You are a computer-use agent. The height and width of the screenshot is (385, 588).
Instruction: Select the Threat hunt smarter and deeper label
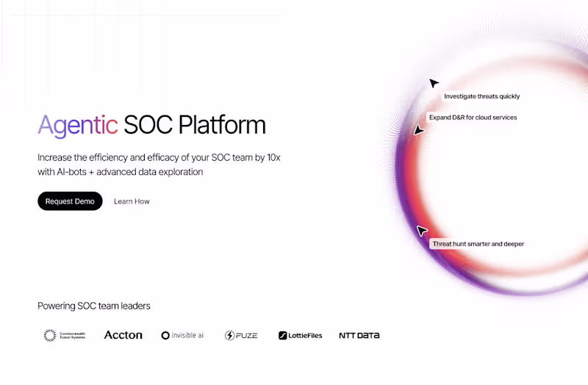[x=478, y=244]
